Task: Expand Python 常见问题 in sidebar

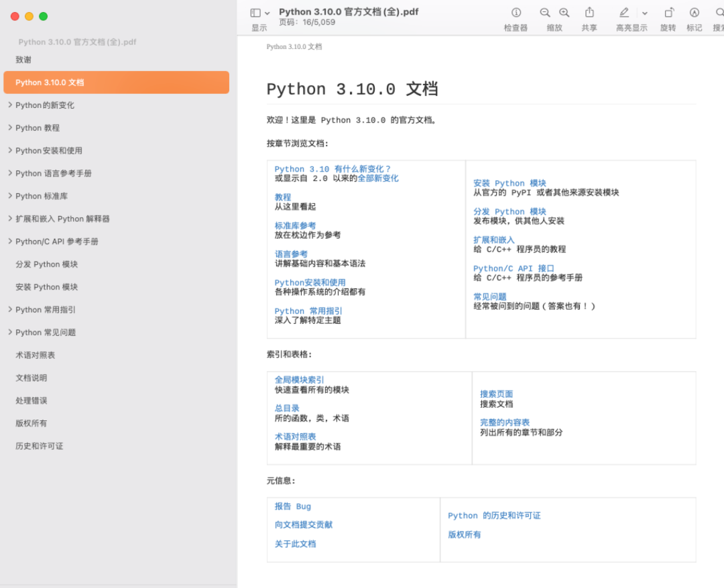Action: click(10, 332)
